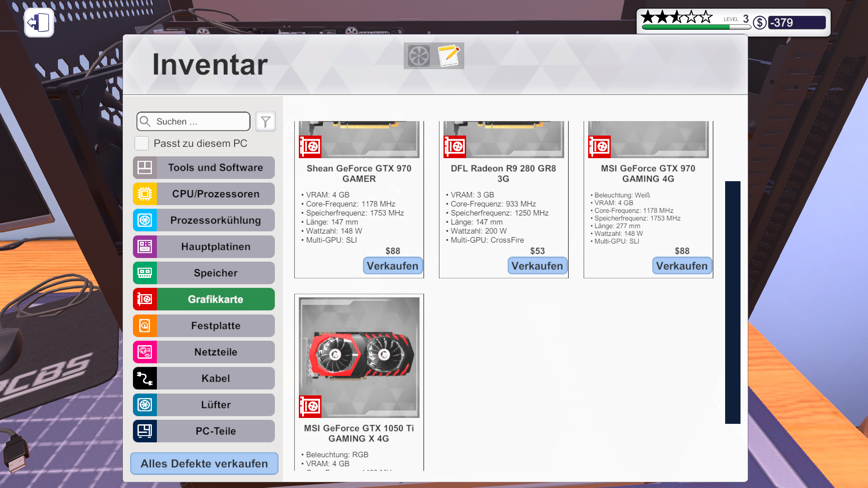
Task: Click Verkaufen under Shean GeForce GTX 970
Action: pyautogui.click(x=392, y=266)
